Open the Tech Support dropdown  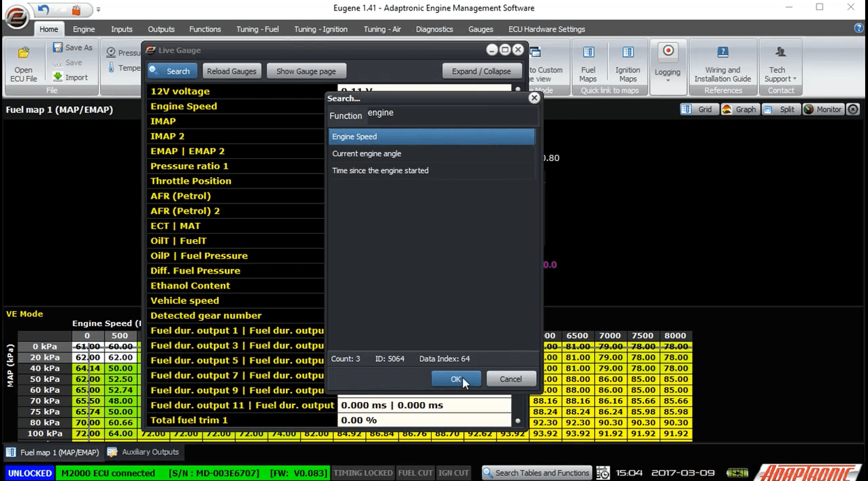coord(780,64)
